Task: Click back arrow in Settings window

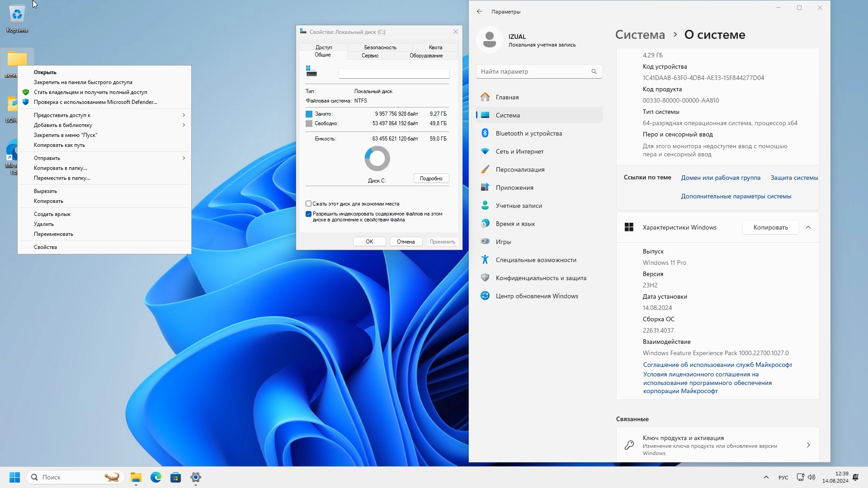Action: tap(480, 11)
